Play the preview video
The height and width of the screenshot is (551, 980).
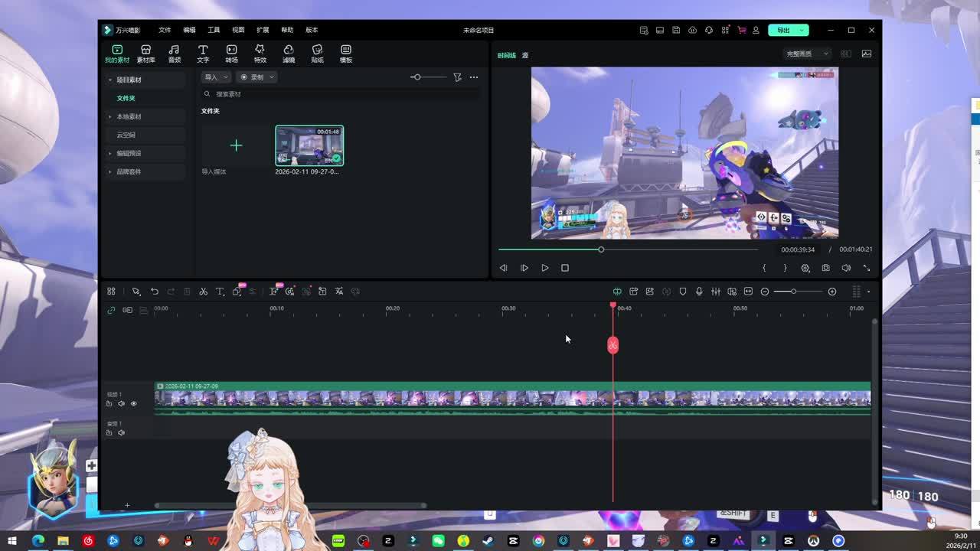(544, 268)
